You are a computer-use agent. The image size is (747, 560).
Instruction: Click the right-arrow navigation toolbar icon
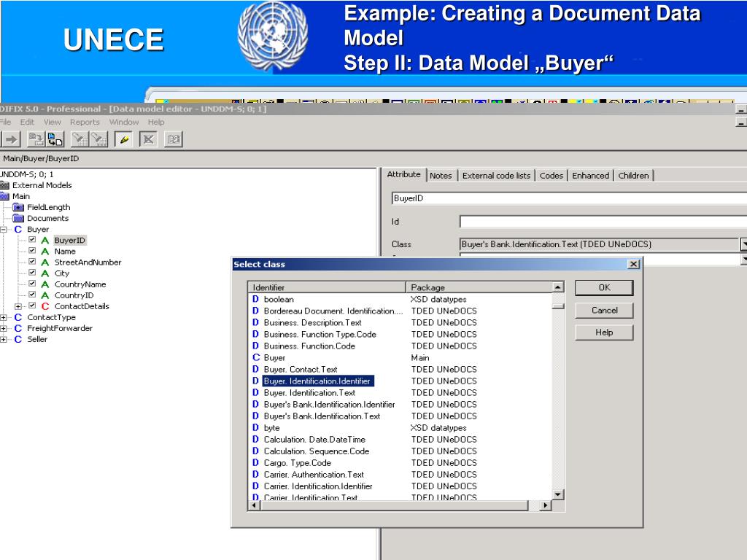coord(11,139)
